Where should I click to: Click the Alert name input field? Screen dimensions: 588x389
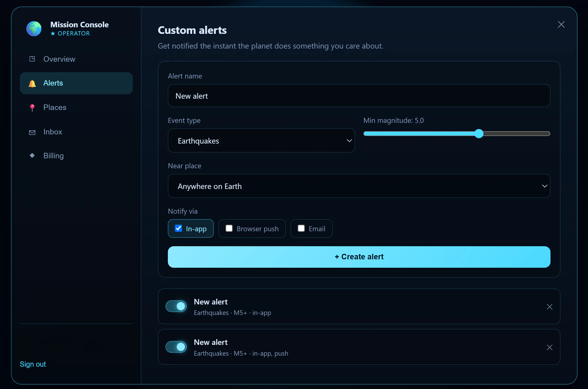point(359,96)
